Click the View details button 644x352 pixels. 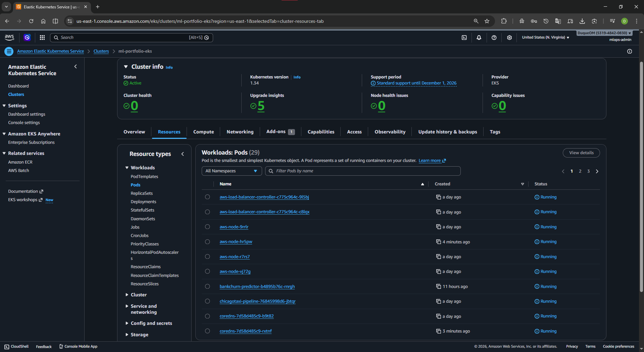click(x=581, y=153)
